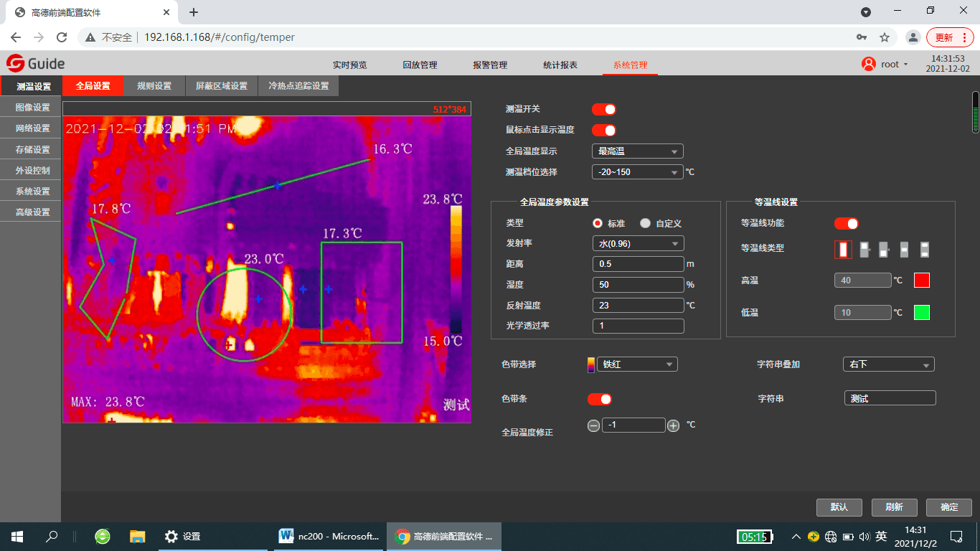Open the 测温档位选择 range dropdown

637,172
